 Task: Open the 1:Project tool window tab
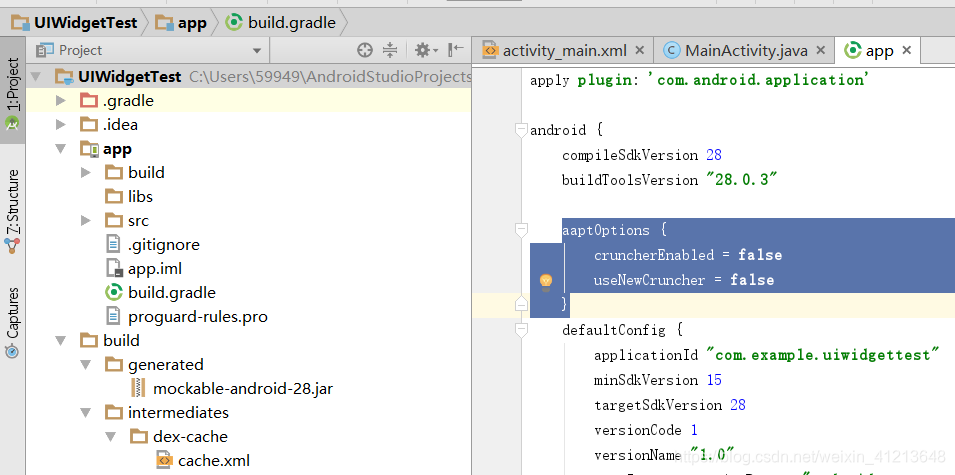tap(12, 91)
